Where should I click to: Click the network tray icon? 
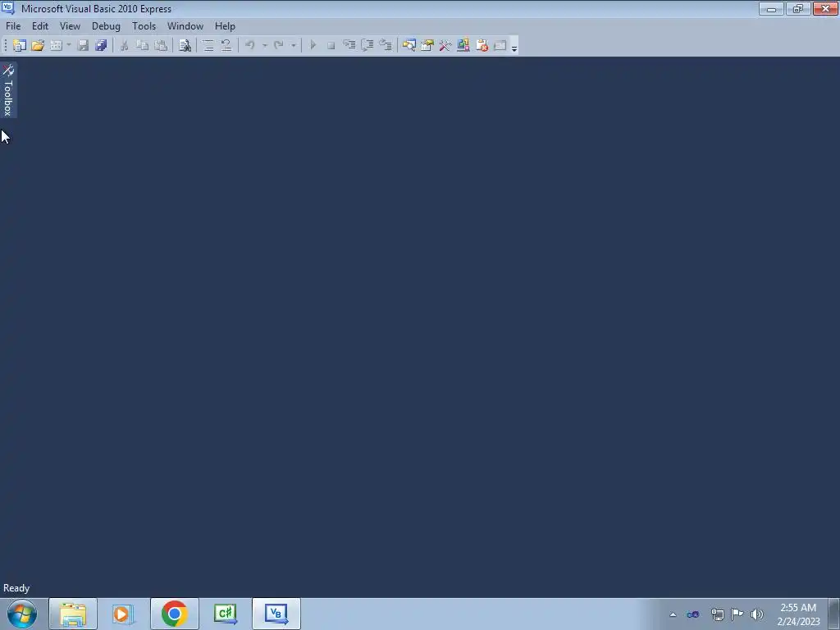coord(717,614)
